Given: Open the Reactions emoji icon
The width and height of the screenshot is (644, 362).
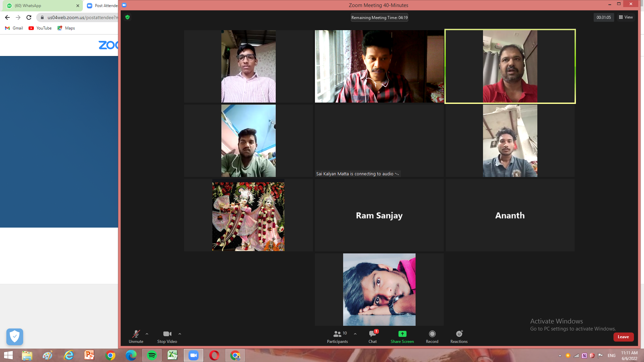Looking at the screenshot, I should [459, 334].
